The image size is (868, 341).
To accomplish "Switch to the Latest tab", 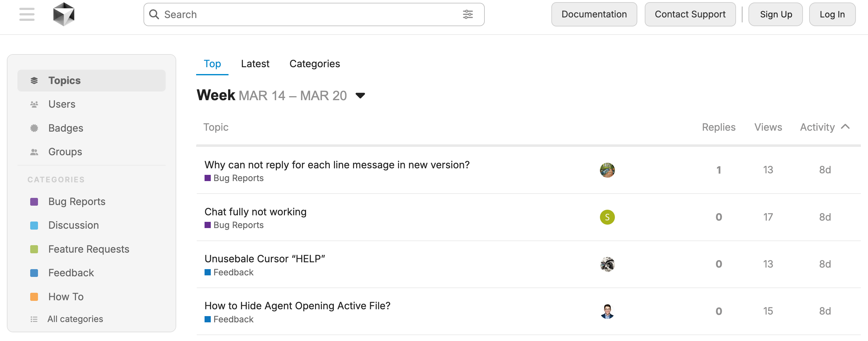I will click(x=255, y=63).
